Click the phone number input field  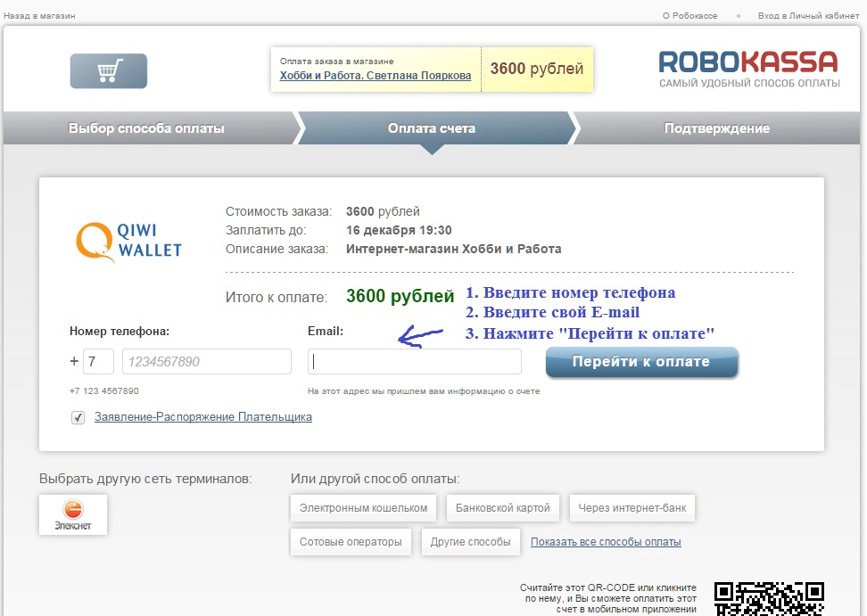[207, 362]
